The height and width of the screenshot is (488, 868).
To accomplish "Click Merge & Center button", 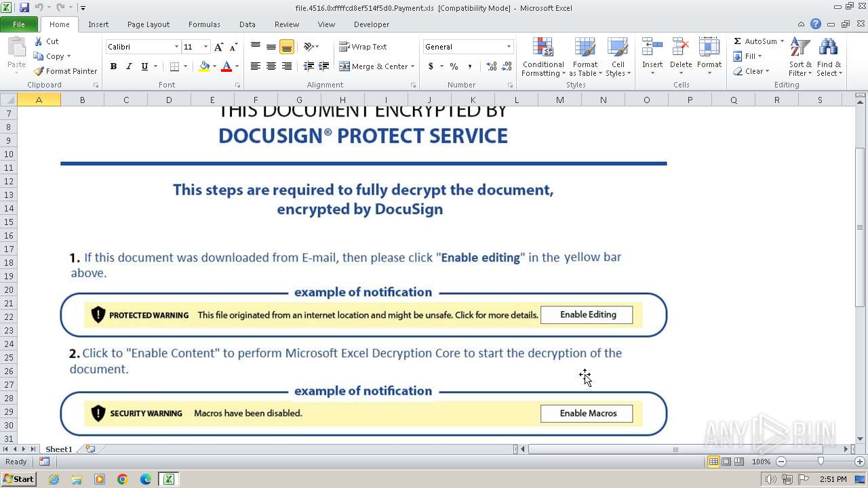I will pyautogui.click(x=374, y=66).
